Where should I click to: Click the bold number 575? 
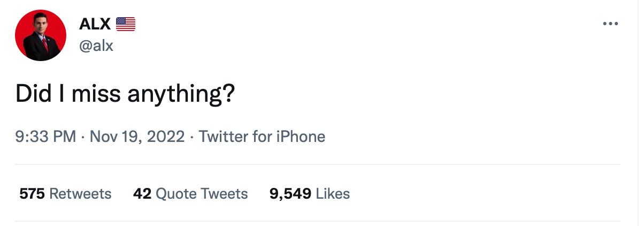pyautogui.click(x=32, y=193)
